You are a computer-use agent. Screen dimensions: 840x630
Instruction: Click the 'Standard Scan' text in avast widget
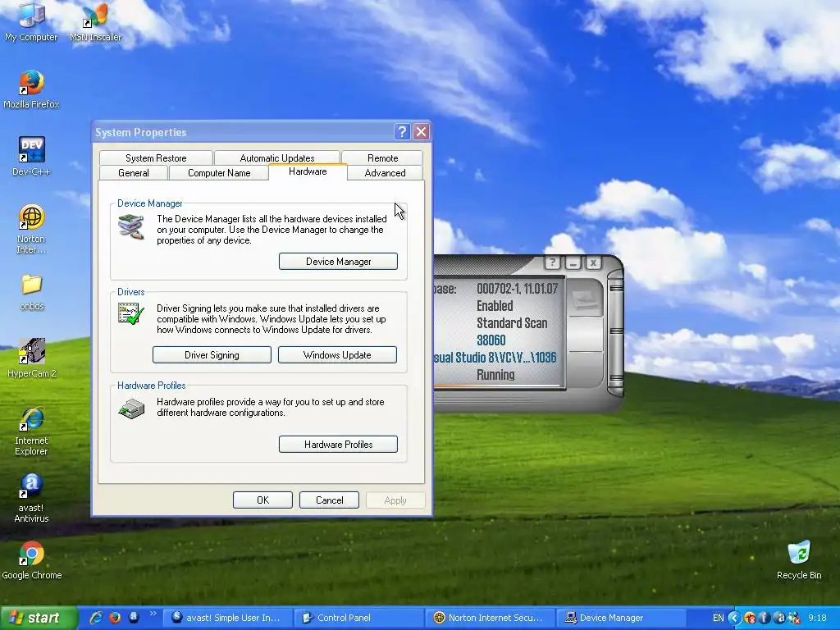512,323
